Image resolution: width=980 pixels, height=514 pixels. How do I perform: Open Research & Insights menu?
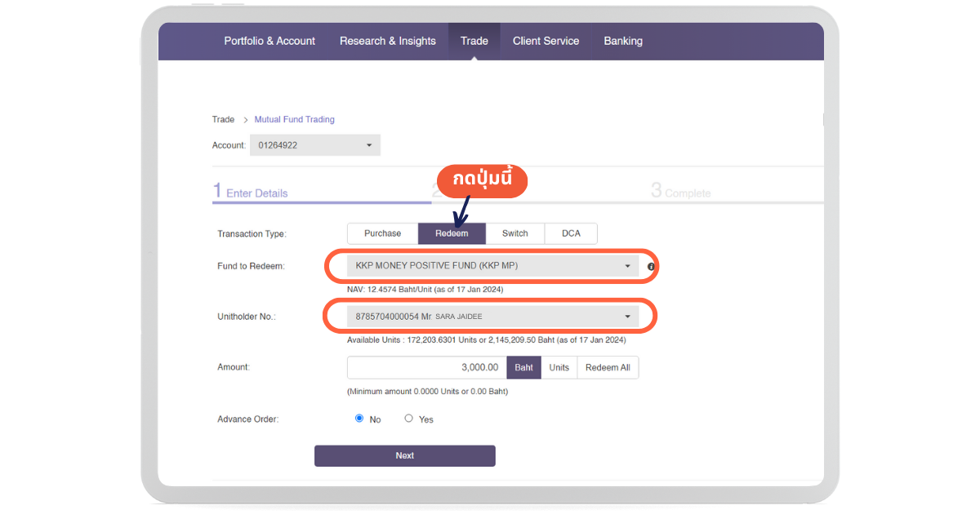point(388,41)
